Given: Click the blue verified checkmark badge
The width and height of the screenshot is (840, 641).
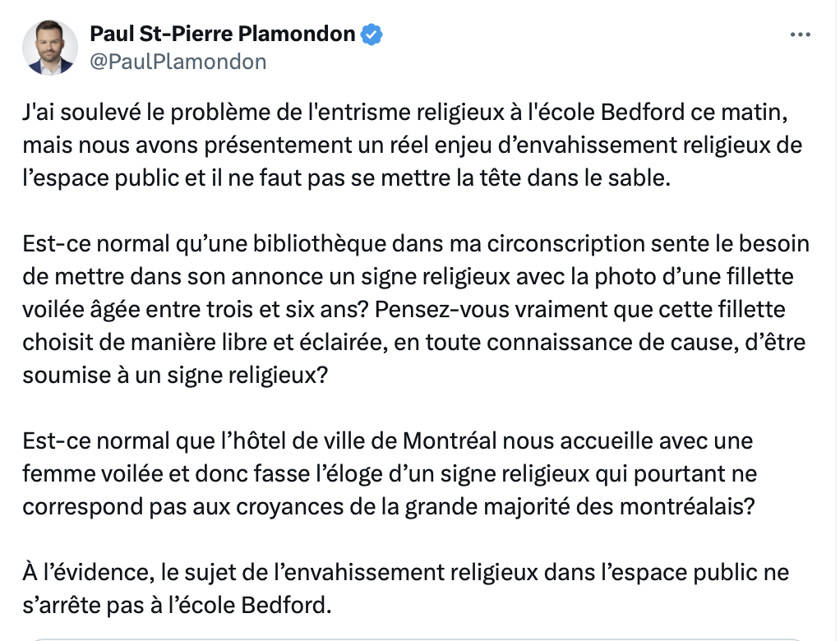Looking at the screenshot, I should point(372,35).
